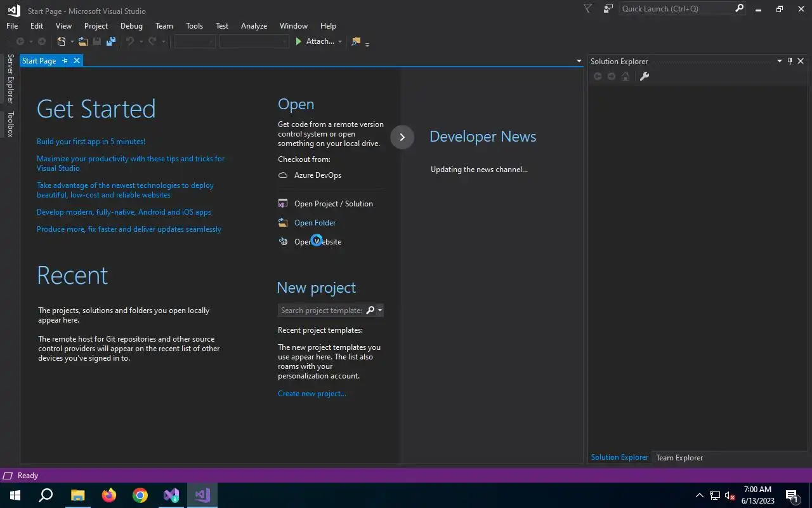Click the Undo toolbar icon

click(129, 41)
